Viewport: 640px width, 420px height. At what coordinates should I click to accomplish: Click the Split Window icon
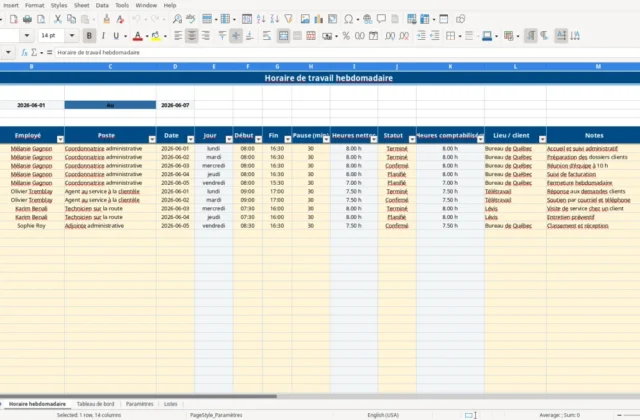444,19
